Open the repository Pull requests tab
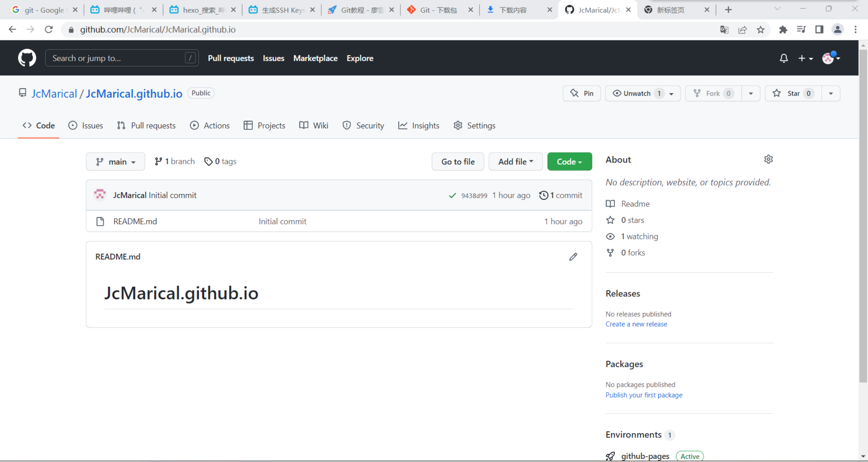The image size is (868, 462). coord(146,126)
